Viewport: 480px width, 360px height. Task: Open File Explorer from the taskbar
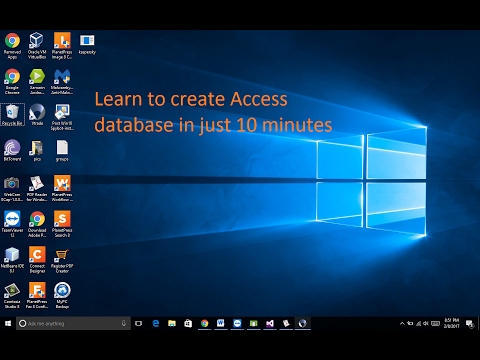(172, 323)
